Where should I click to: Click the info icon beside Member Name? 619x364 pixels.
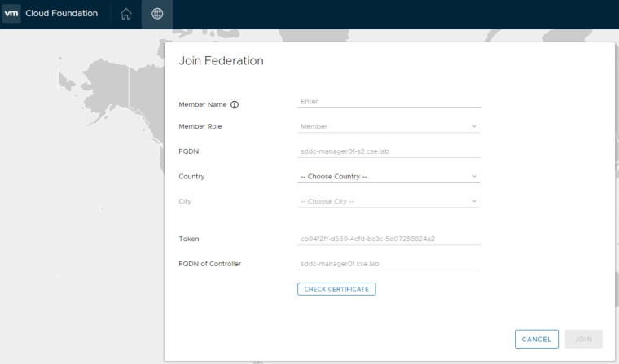(235, 104)
